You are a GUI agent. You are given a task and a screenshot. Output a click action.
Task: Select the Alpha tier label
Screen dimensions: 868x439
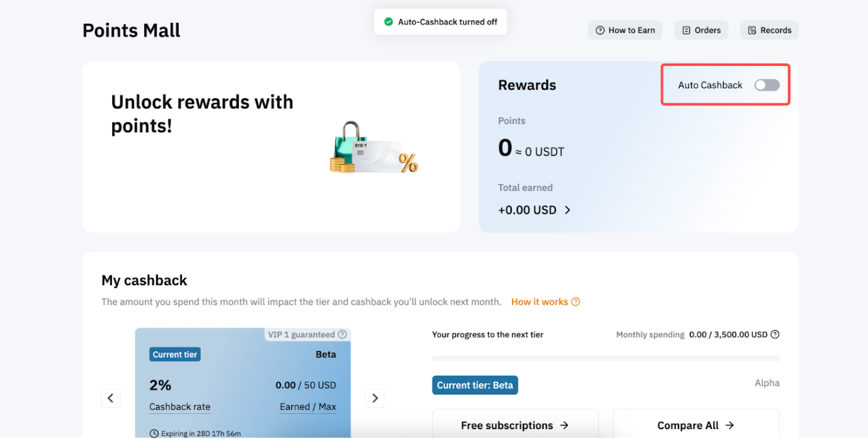point(767,383)
